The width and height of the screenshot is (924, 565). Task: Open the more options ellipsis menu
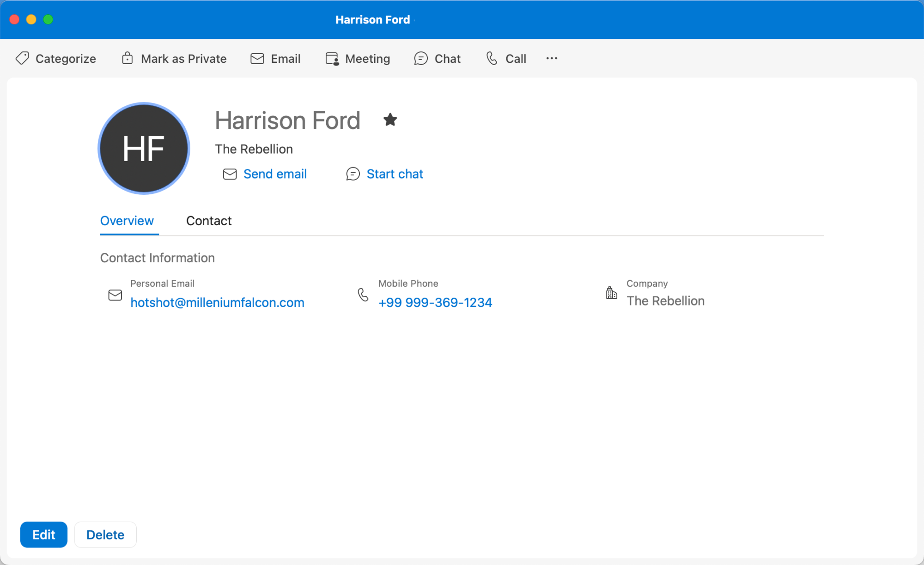[552, 58]
